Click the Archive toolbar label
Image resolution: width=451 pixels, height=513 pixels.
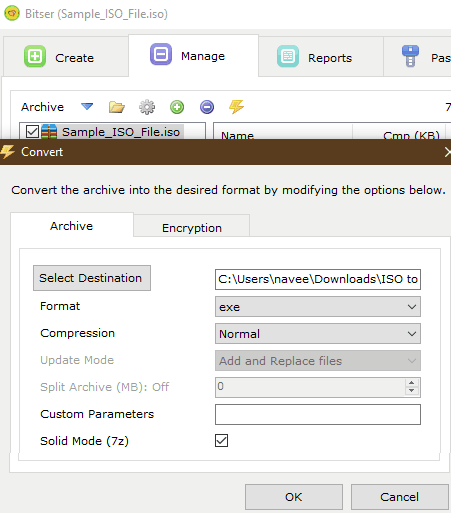(x=42, y=107)
